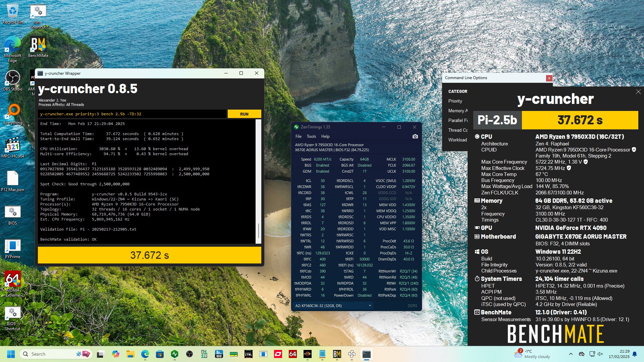Open the BenchMate taskbar icon
Image resolution: width=644 pixels, height=362 pixels.
[337, 354]
